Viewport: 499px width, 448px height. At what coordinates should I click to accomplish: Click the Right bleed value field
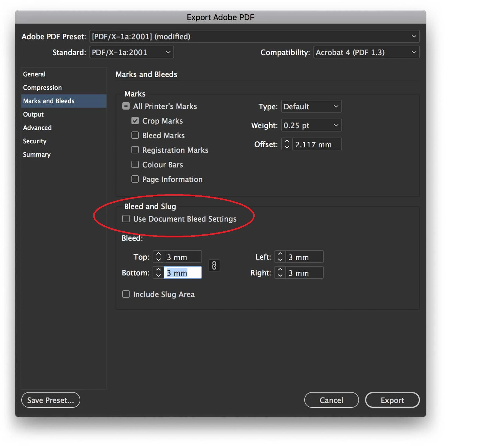(305, 273)
